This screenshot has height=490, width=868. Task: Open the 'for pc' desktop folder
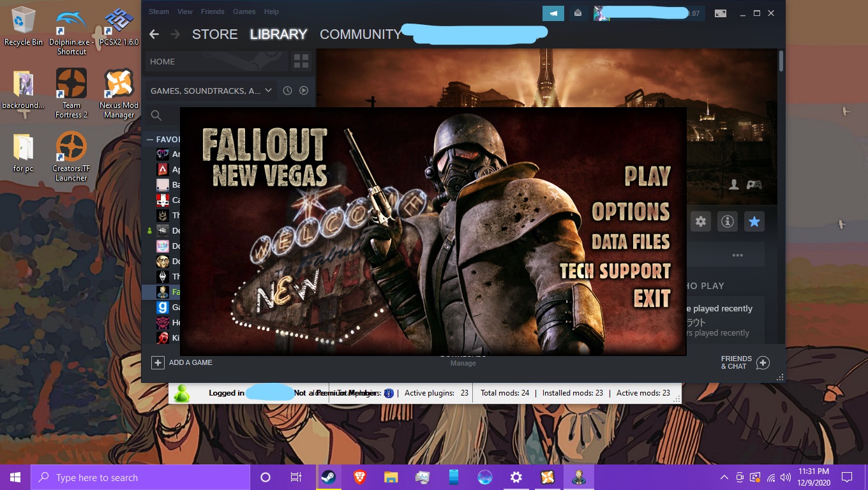(24, 153)
